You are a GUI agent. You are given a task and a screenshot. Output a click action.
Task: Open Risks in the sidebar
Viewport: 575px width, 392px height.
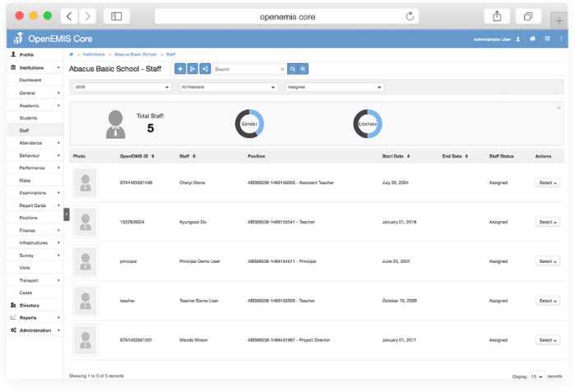tap(35, 180)
